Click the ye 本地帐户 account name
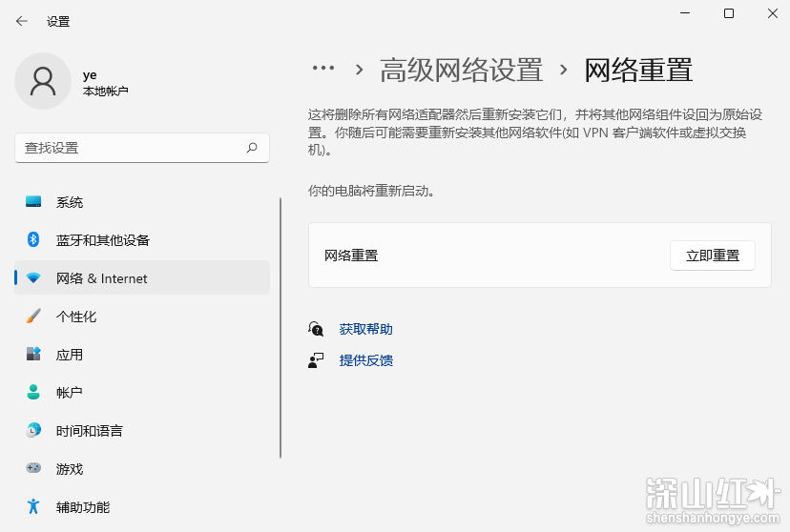 (x=105, y=83)
